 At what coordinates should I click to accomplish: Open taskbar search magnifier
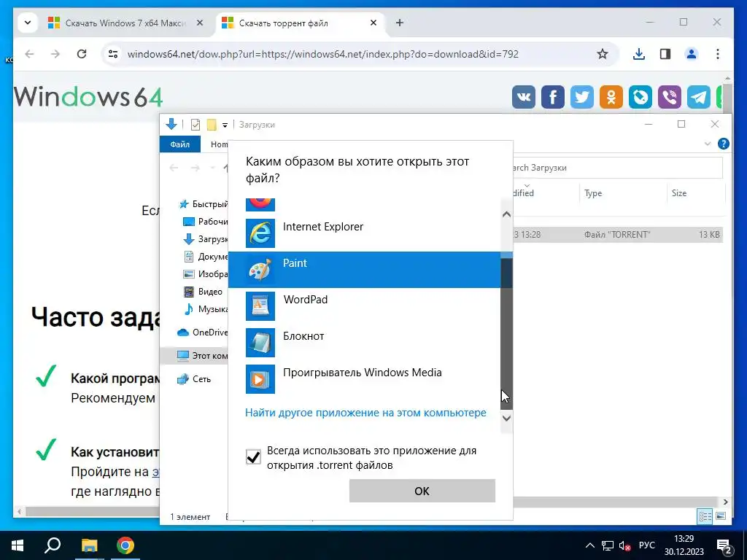click(53, 545)
